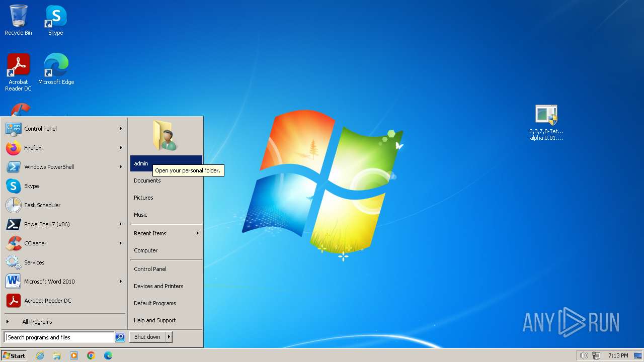Viewport: 644px width, 362px height.
Task: Expand the Control Panel jump list arrow
Action: [121, 129]
